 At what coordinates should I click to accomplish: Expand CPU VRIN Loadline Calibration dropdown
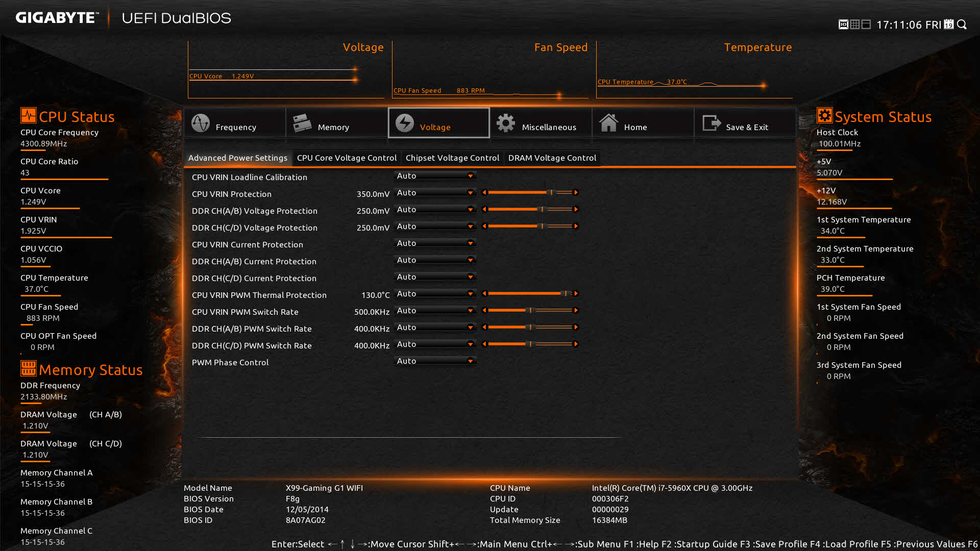point(435,176)
